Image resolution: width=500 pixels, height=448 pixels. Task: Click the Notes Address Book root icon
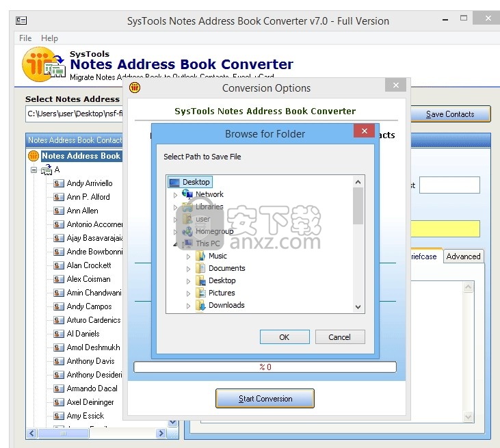[x=33, y=156]
